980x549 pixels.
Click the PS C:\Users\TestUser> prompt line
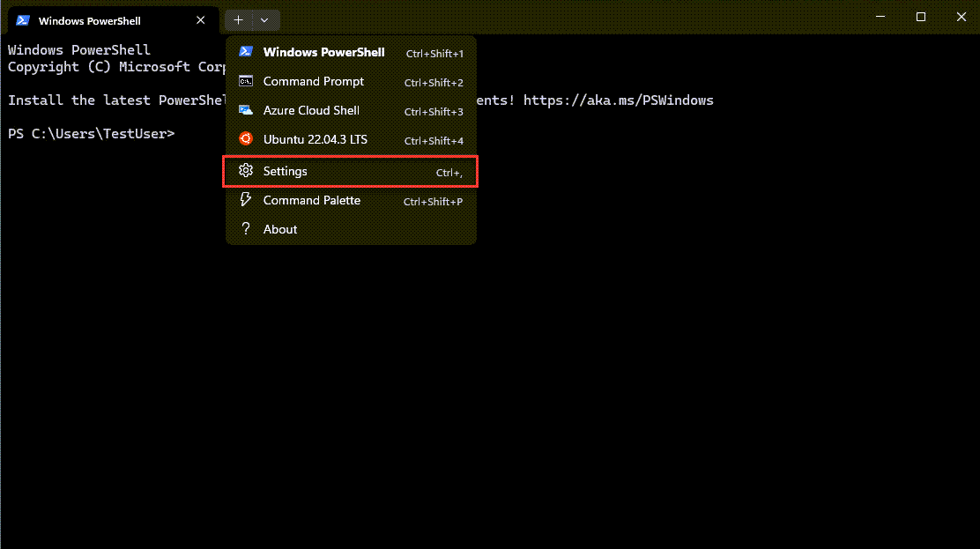tap(92, 134)
